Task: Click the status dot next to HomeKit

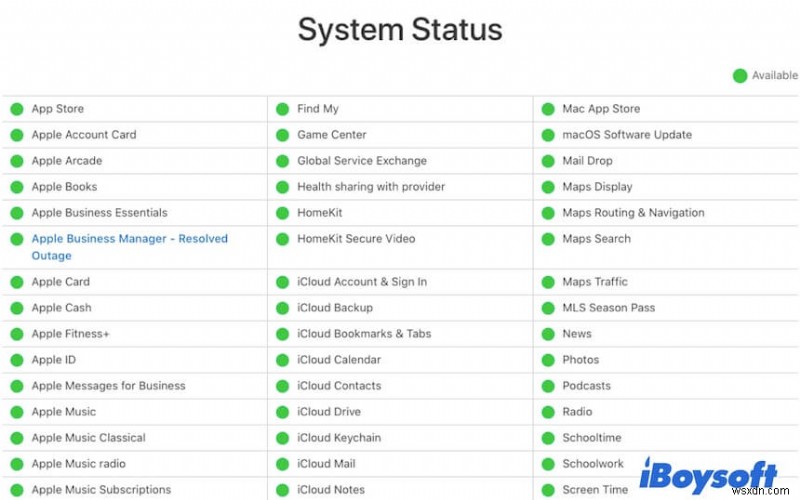Action: pos(283,213)
